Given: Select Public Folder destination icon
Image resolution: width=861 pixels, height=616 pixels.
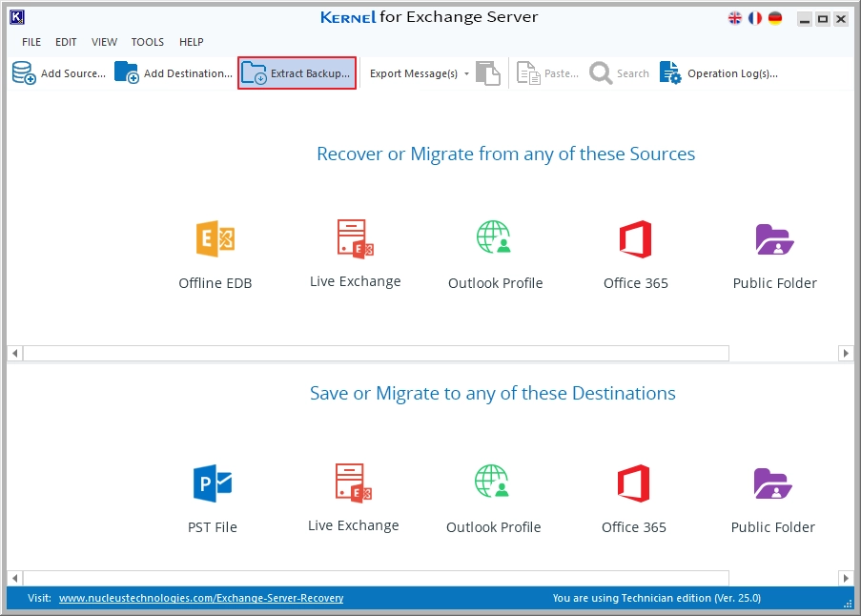Looking at the screenshot, I should click(x=772, y=483).
